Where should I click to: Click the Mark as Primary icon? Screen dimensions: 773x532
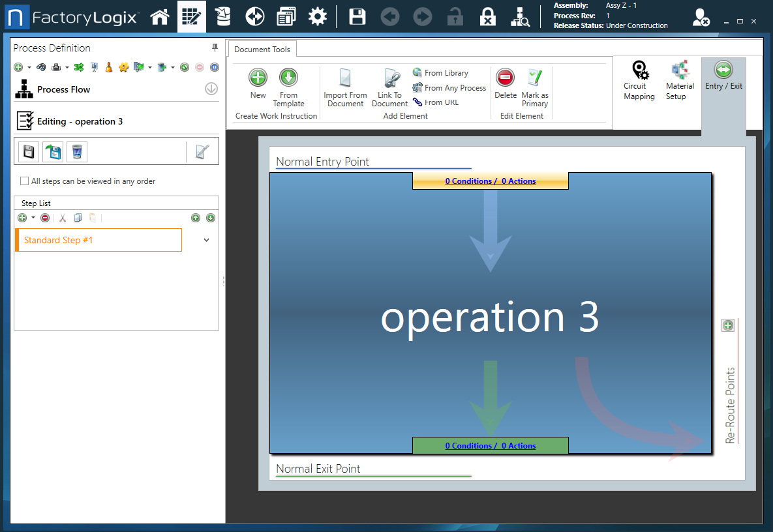[534, 83]
